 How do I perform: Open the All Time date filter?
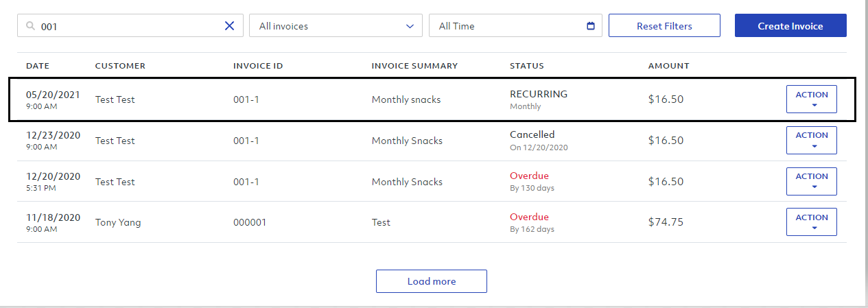[515, 26]
